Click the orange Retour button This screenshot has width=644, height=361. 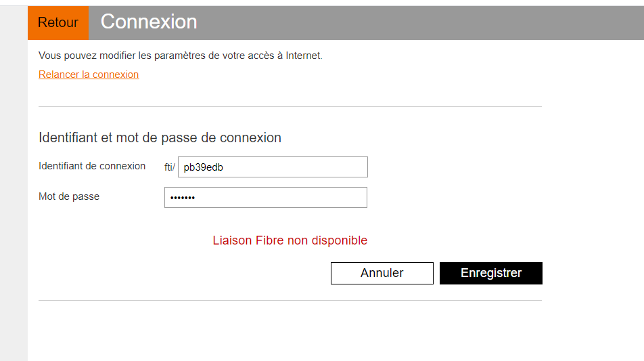(x=58, y=23)
